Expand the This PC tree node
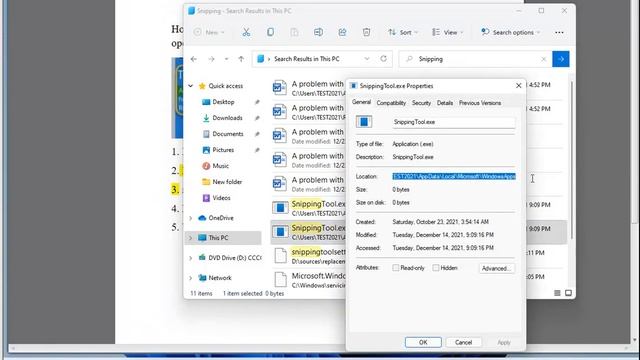 pyautogui.click(x=191, y=238)
